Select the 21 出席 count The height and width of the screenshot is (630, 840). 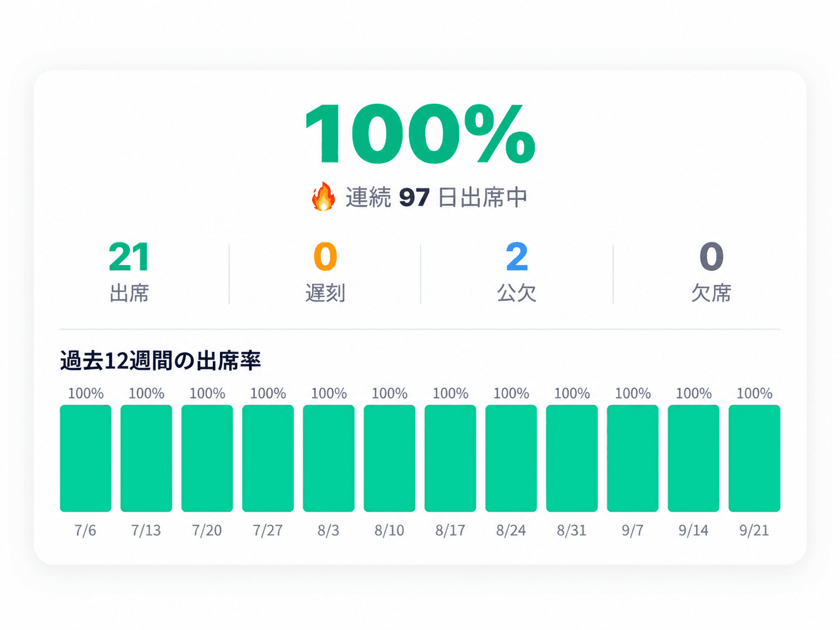pos(129,272)
